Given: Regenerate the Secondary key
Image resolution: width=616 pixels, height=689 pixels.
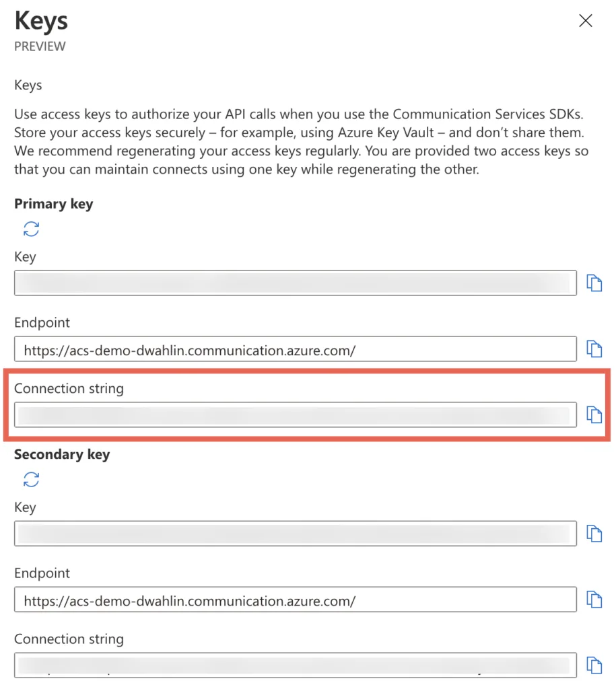Looking at the screenshot, I should pyautogui.click(x=31, y=479).
